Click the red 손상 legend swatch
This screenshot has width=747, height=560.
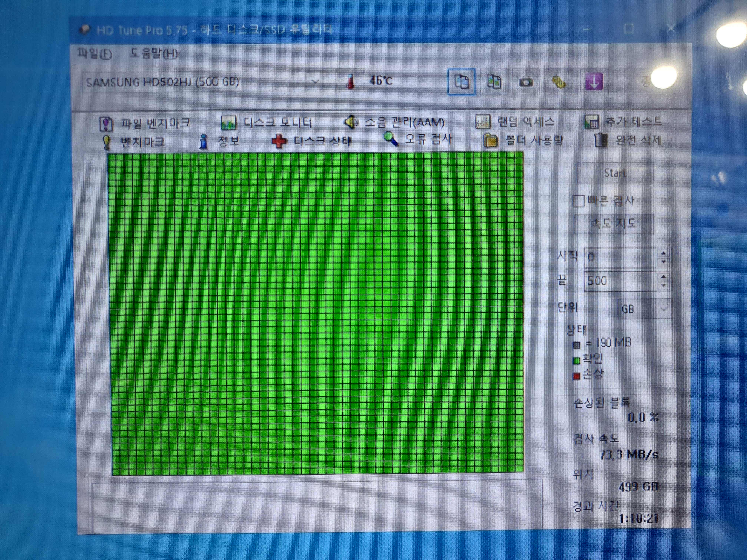tap(576, 376)
